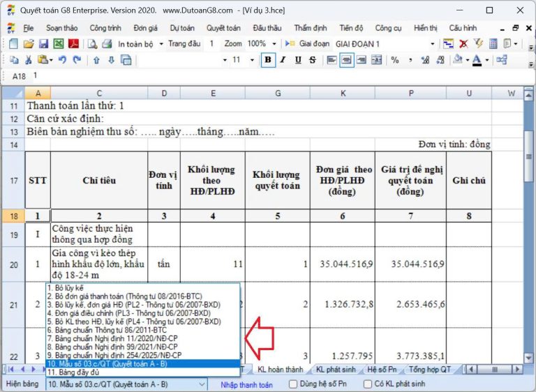Click the Cut scissors icon
Viewport: 536px width, 392px height.
click(x=29, y=60)
